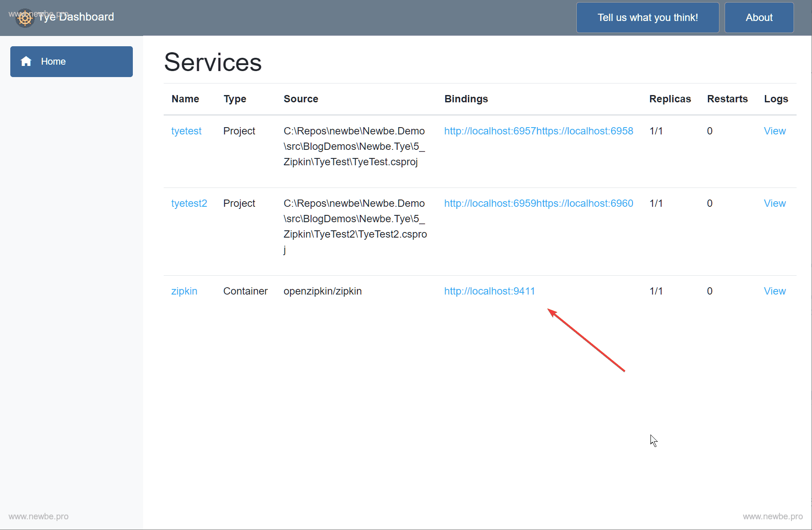Click the Tye helm logo icon
Screen dimensions: 812x530
click(x=25, y=18)
